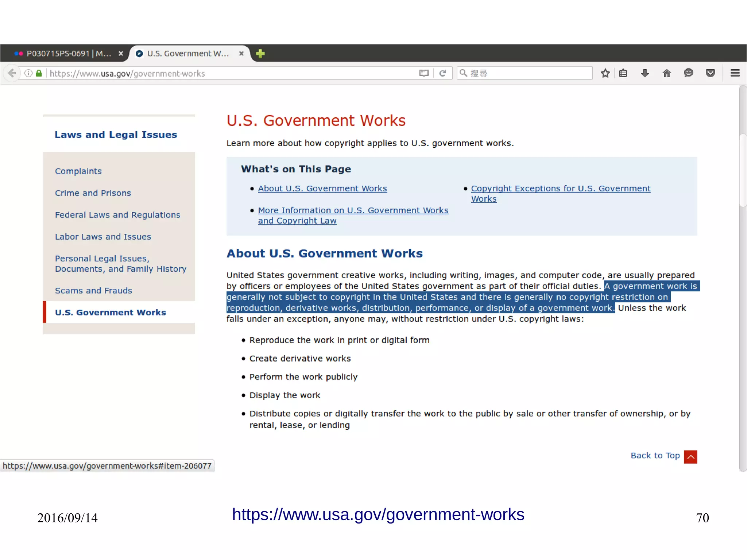This screenshot has width=747, height=560.
Task: Click 'Create derivative works' bullet
Action: pyautogui.click(x=300, y=359)
